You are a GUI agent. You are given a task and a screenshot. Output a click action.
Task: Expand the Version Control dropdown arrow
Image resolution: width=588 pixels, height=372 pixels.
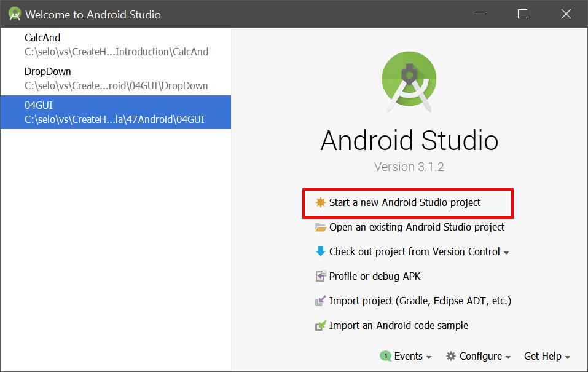click(x=506, y=253)
